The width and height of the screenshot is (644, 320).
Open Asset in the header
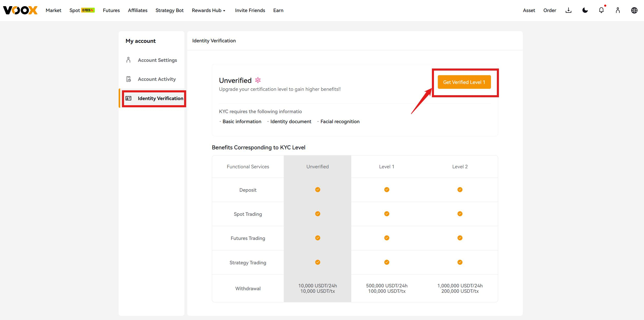point(529,10)
